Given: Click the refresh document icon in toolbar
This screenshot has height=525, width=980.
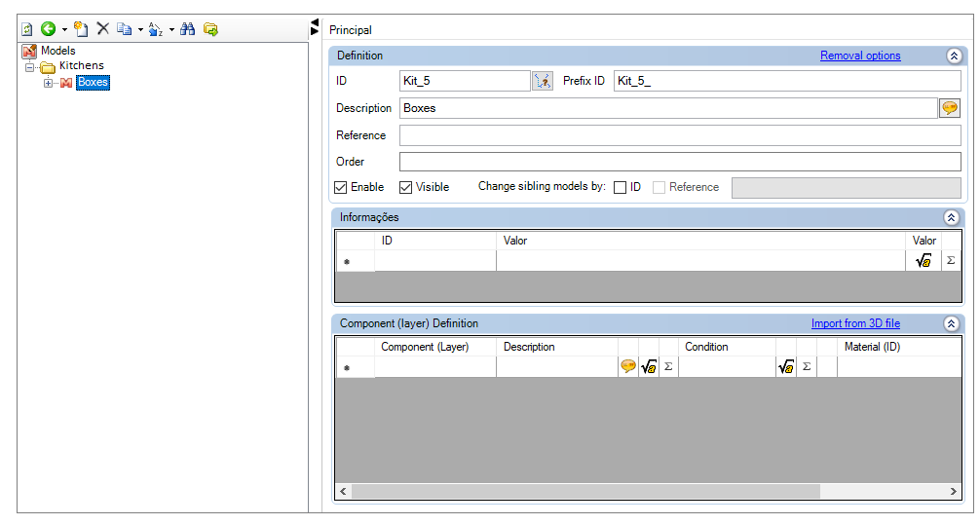Looking at the screenshot, I should (27, 29).
